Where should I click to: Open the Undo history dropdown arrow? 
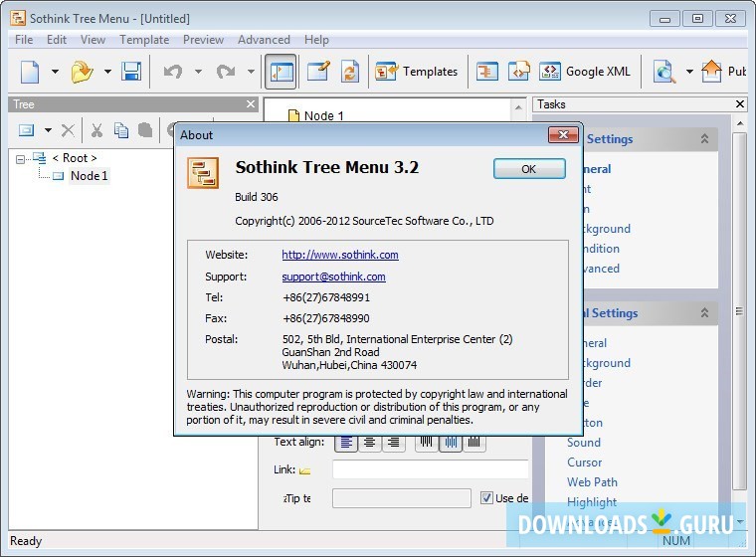point(198,72)
